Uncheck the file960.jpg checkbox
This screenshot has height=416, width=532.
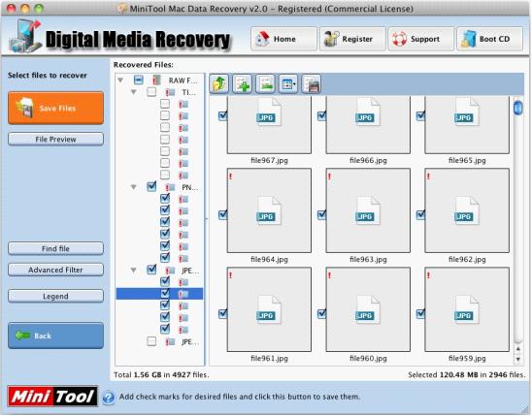[x=321, y=313]
